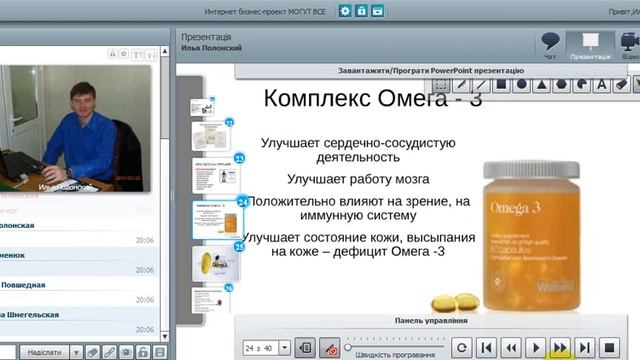Open slide 26 thumbnail
Image resolution: width=640 pixels, height=360 pixels.
211,300
